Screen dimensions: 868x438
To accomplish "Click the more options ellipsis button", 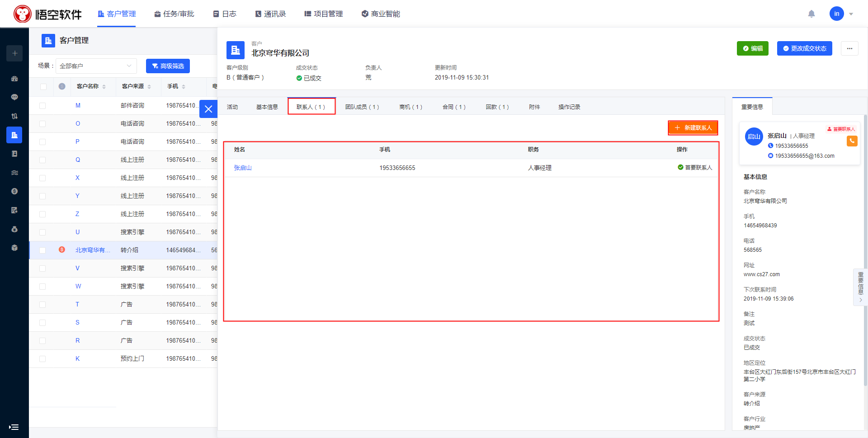I will click(849, 48).
